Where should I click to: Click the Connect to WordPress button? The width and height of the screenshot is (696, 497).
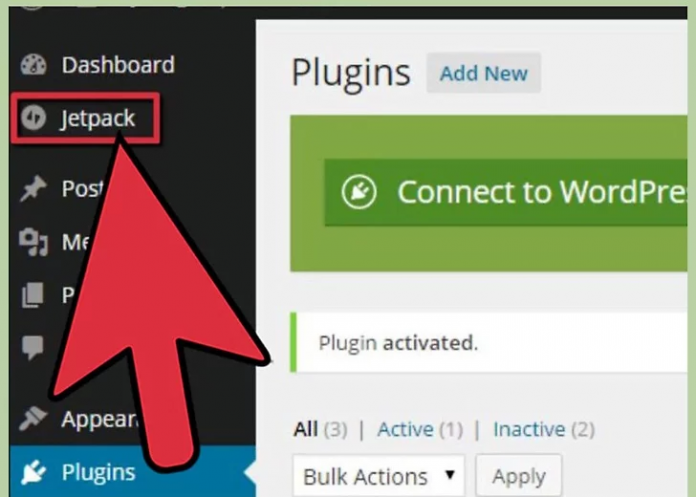click(x=506, y=193)
